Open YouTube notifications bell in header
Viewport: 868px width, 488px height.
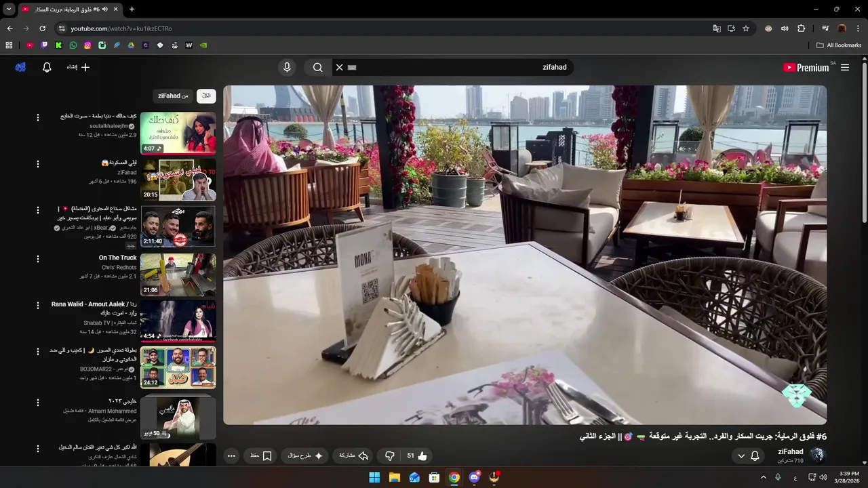coord(47,67)
